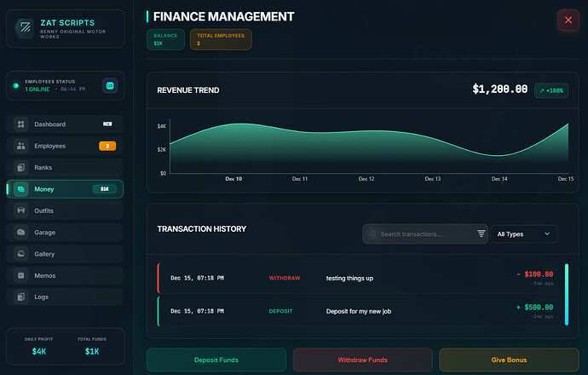588x375 pixels.
Task: Click the green online status dot
Action: click(15, 85)
